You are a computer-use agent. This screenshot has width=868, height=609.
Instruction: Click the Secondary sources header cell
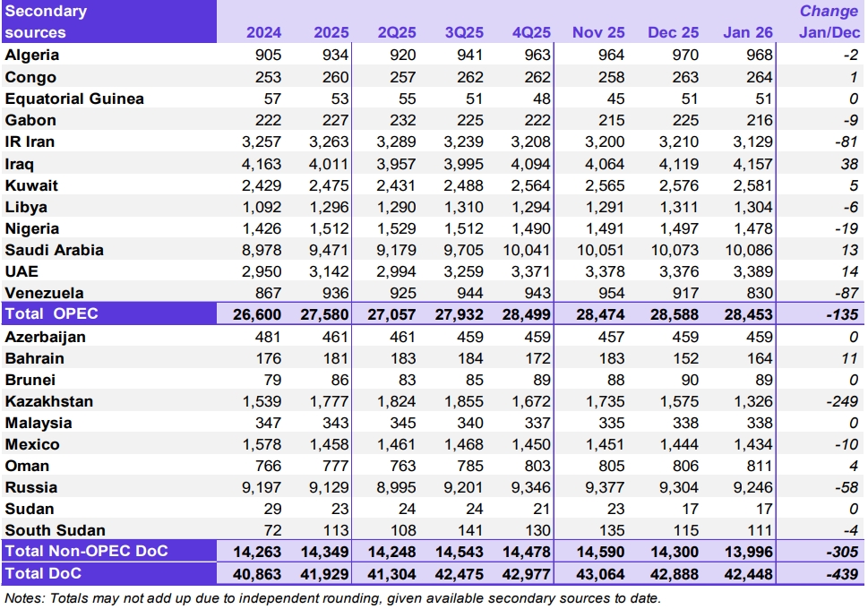pos(47,22)
